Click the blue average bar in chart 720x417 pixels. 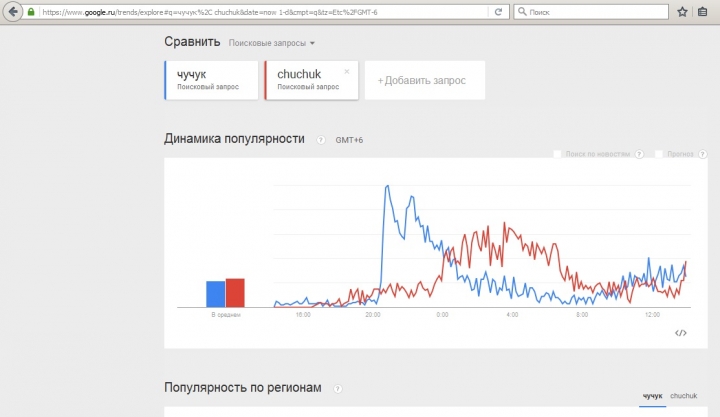(x=215, y=294)
